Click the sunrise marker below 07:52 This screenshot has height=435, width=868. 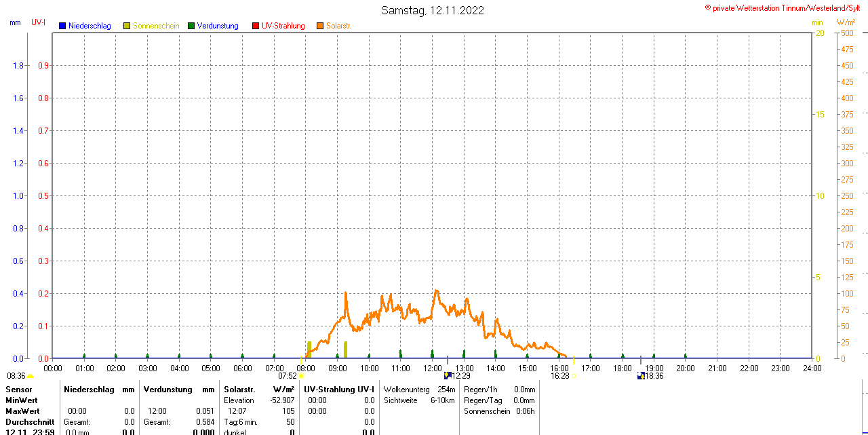point(301,376)
